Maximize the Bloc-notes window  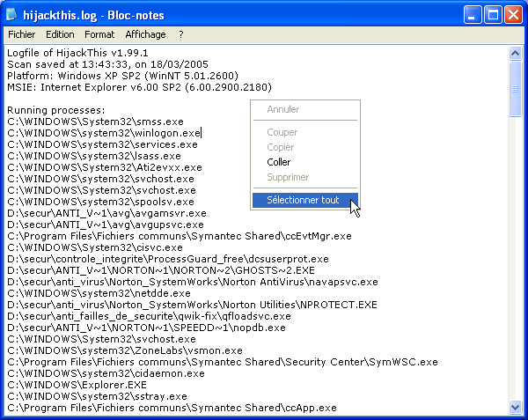pyautogui.click(x=493, y=15)
